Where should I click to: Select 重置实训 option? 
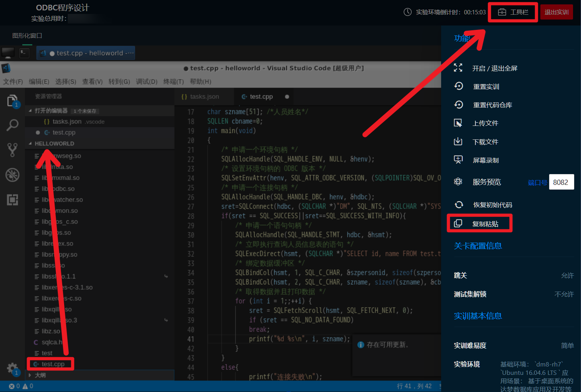point(486,87)
